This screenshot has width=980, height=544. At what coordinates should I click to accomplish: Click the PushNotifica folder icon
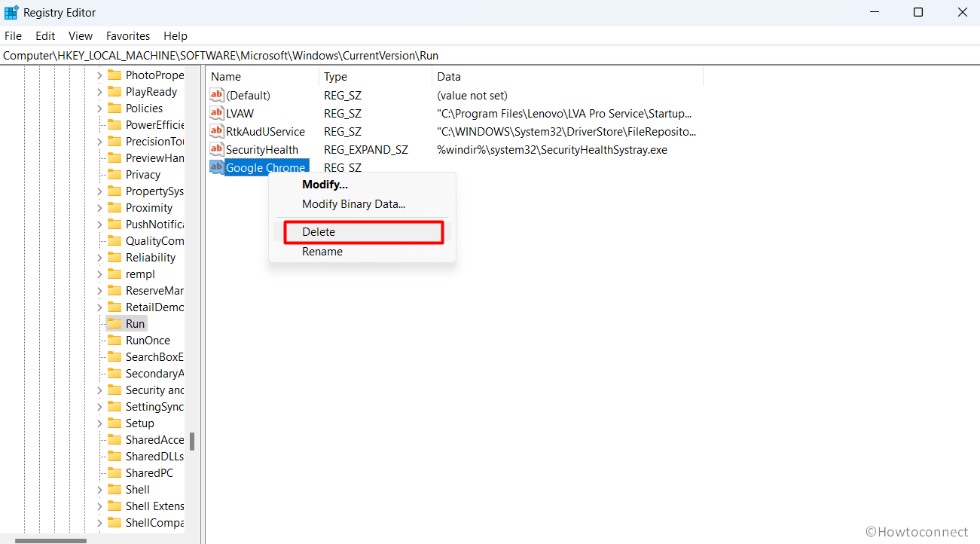(x=114, y=224)
